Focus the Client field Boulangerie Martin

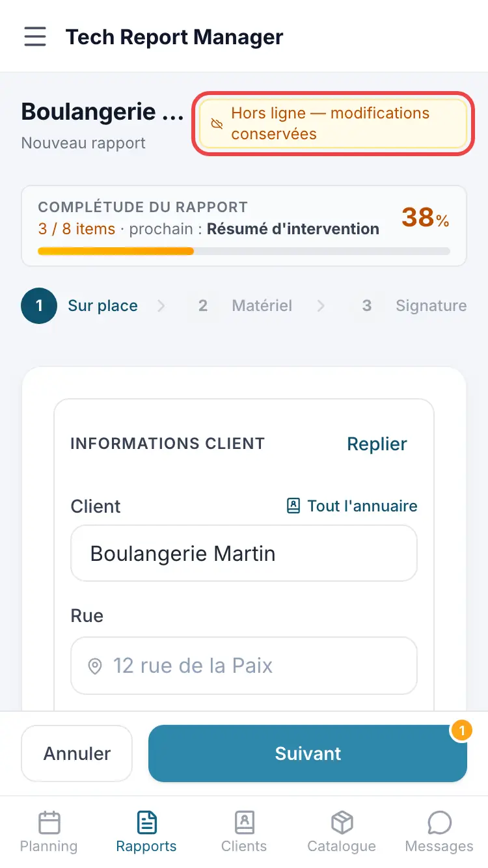click(x=244, y=553)
